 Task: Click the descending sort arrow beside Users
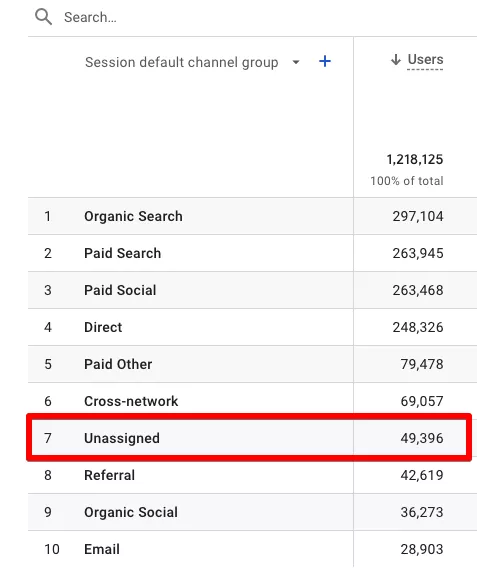(396, 60)
